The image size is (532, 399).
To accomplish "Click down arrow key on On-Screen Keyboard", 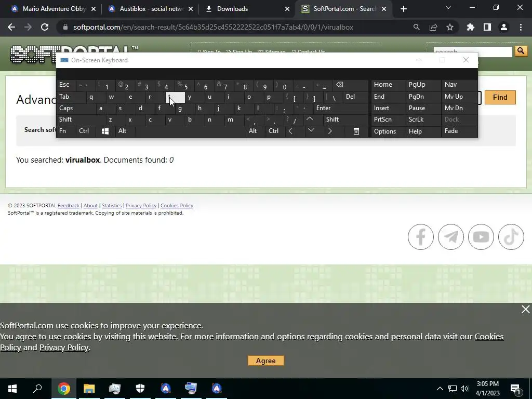I will tap(311, 130).
